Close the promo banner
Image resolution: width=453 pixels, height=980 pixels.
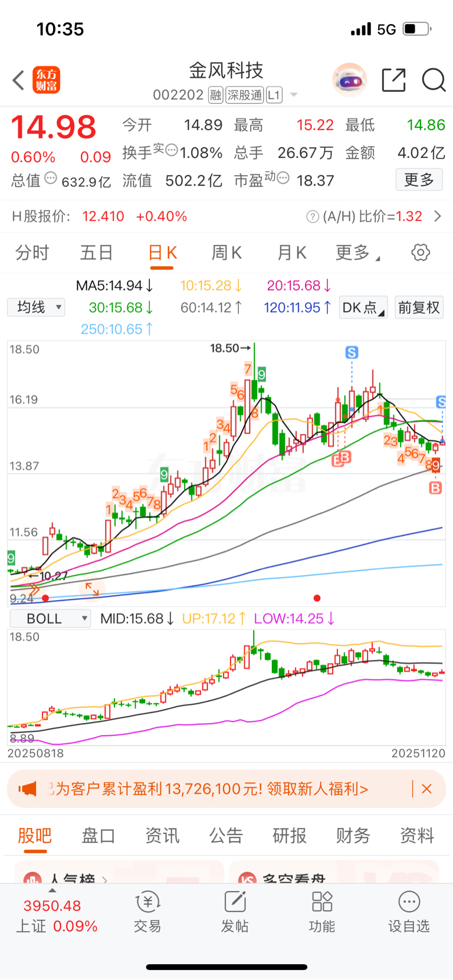[426, 788]
